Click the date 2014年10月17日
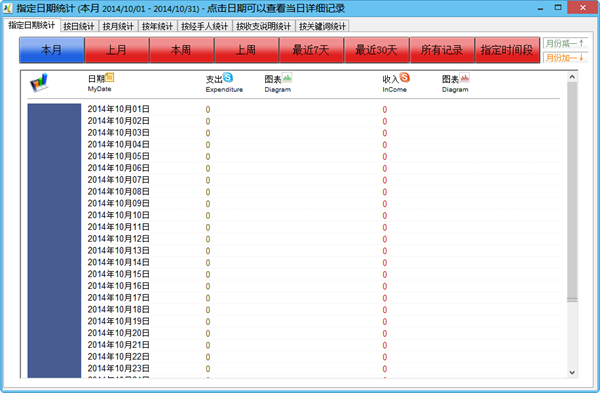The height and width of the screenshot is (393, 600). point(119,298)
